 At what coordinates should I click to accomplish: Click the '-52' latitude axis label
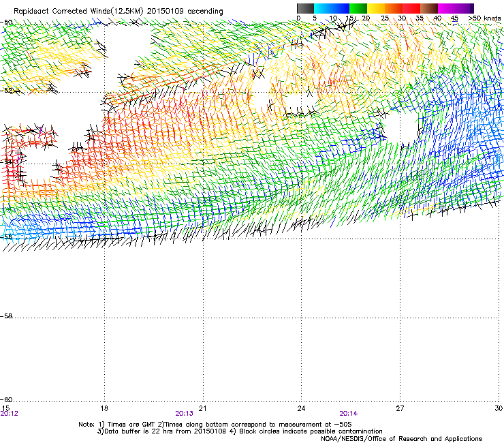point(6,91)
